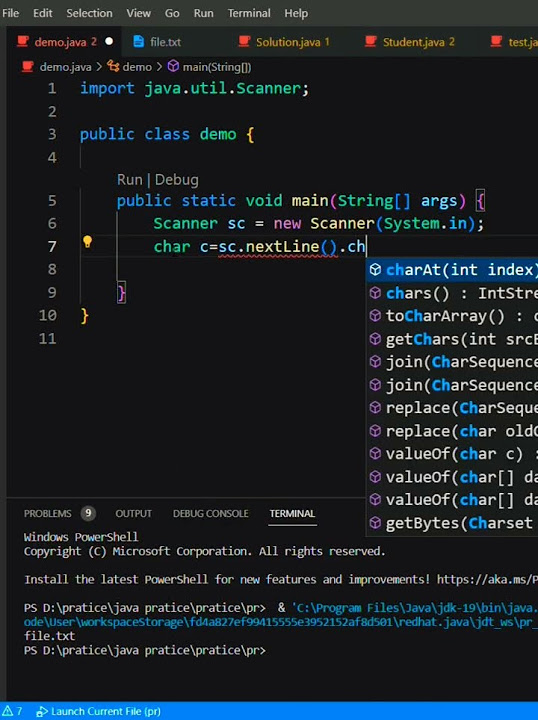This screenshot has height=720, width=538.
Task: Click the method icon beside getBytes suggestion
Action: [x=375, y=523]
